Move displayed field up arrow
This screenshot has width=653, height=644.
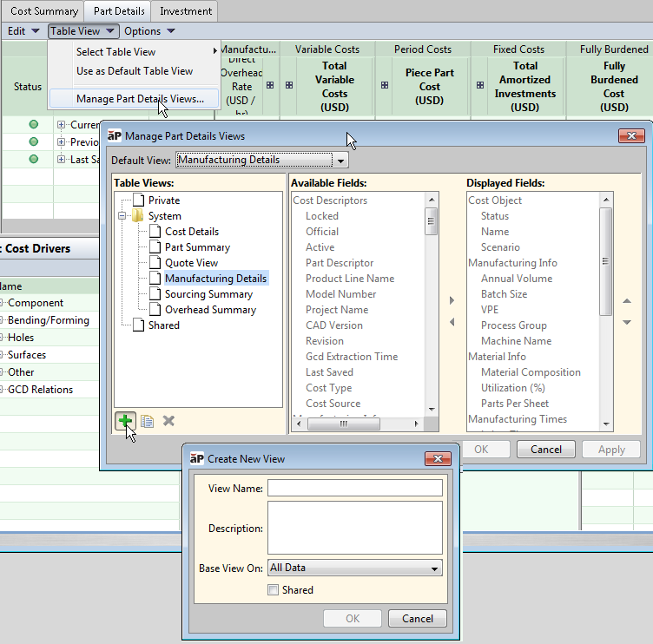tap(627, 301)
